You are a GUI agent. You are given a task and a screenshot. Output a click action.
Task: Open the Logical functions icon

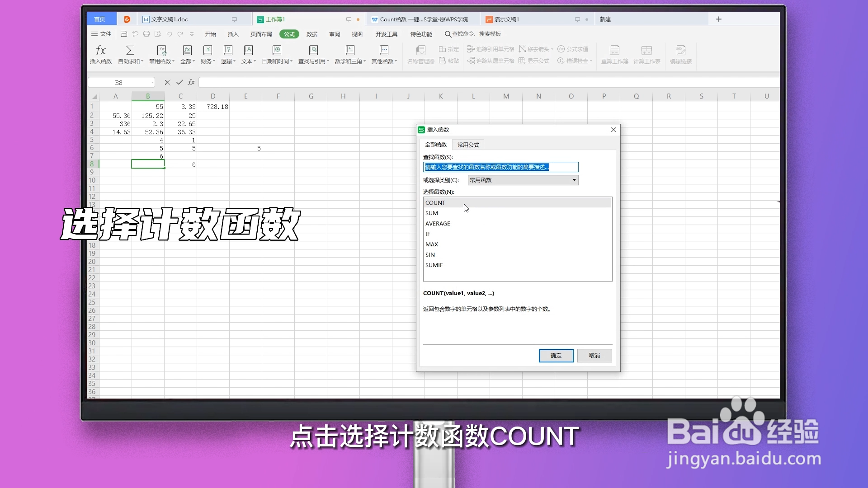[x=228, y=50]
